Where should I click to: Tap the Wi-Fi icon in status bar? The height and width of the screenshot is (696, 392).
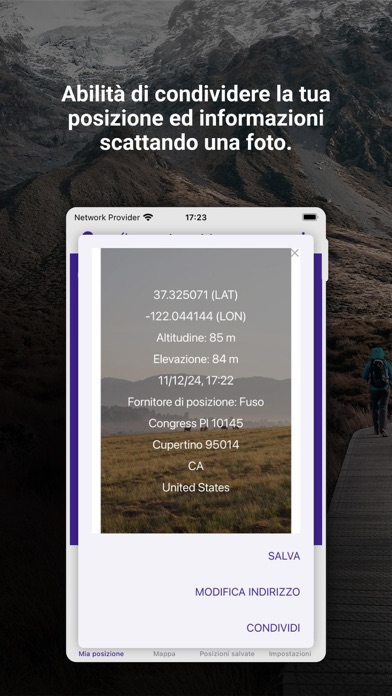click(x=148, y=218)
